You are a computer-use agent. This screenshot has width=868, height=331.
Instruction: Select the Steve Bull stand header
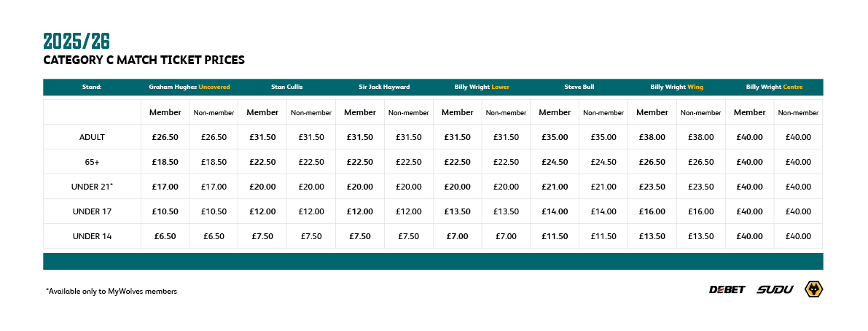pos(579,87)
